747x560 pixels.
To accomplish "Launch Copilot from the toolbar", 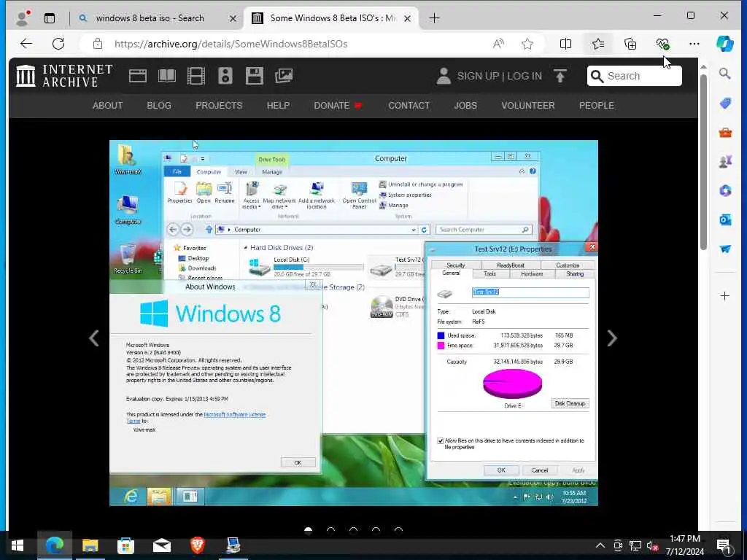I will [724, 44].
